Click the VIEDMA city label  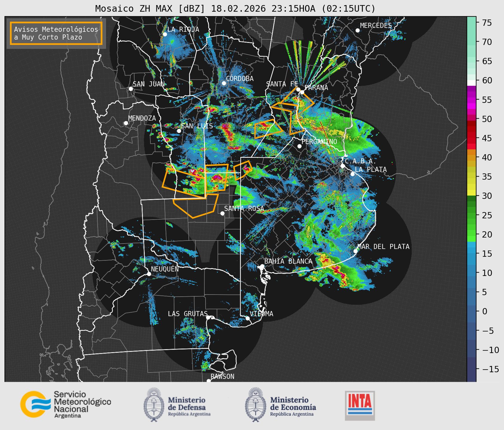(261, 314)
